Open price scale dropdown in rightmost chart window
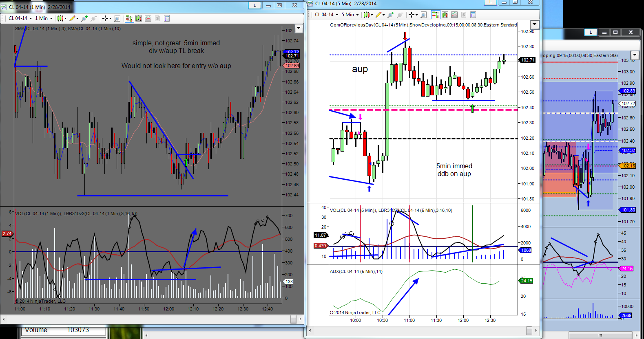Viewport: 644px width, 339px height. [635, 55]
